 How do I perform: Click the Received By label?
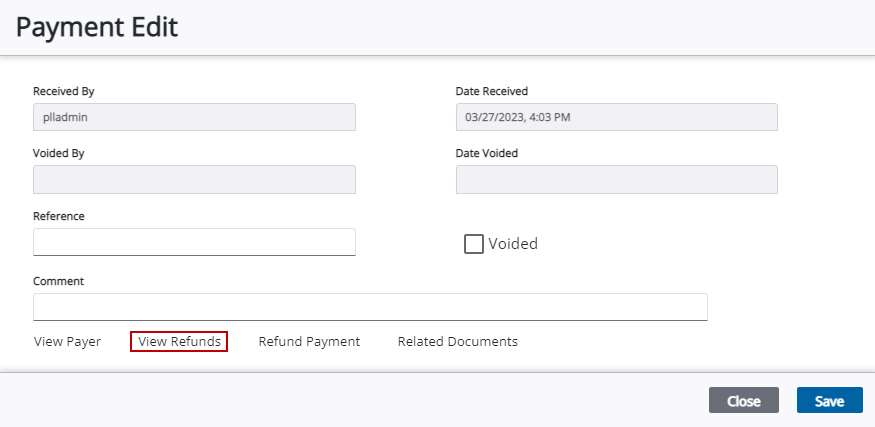coord(64,91)
